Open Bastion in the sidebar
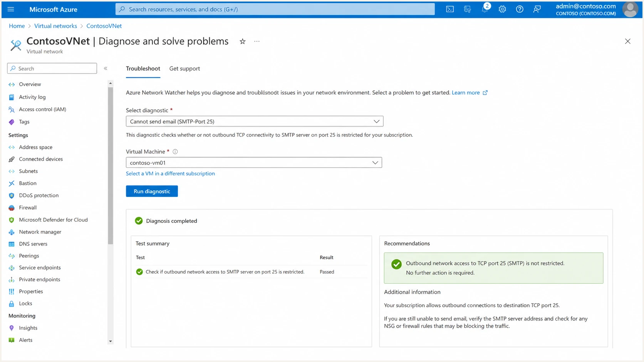 coord(28,183)
